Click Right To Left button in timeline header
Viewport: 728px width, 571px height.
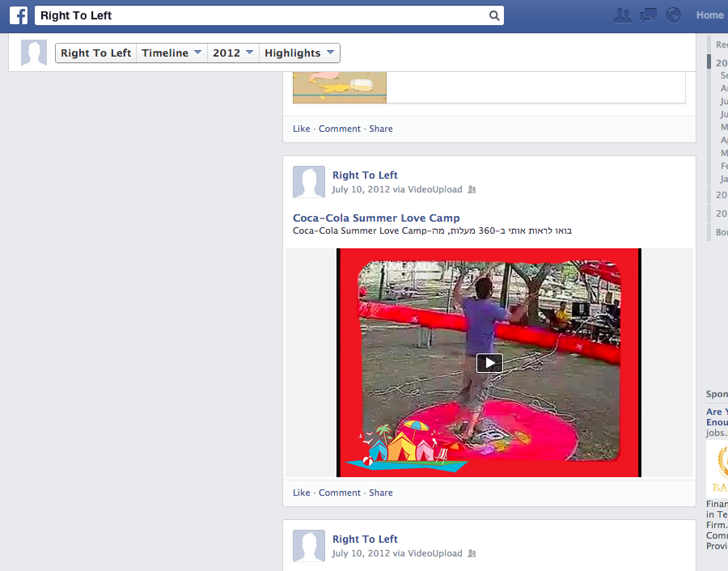95,53
